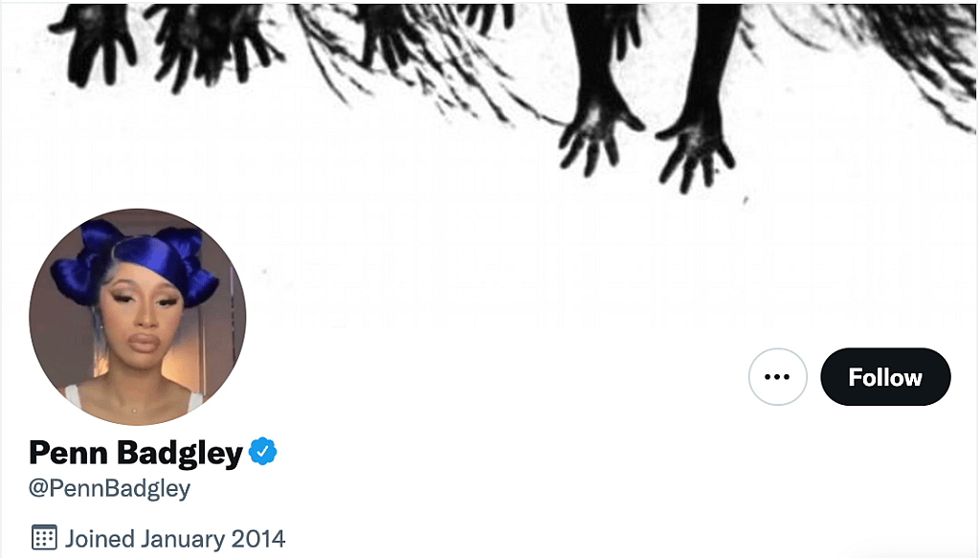Viewport: 980px width, 558px height.
Task: Click the Joined January 2014 text
Action: pos(175,539)
